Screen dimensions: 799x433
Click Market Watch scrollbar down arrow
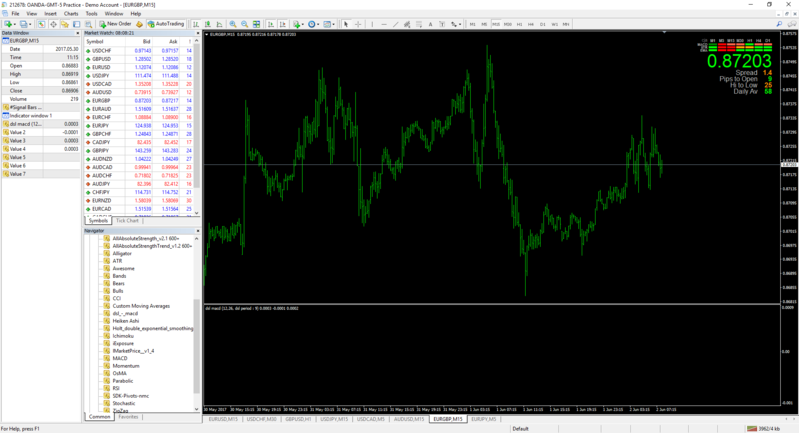click(197, 213)
